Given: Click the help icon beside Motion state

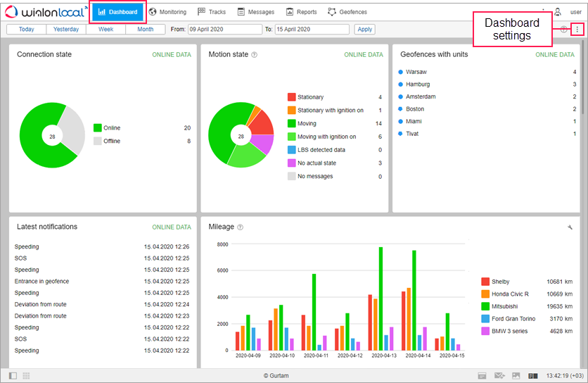Looking at the screenshot, I should click(254, 55).
